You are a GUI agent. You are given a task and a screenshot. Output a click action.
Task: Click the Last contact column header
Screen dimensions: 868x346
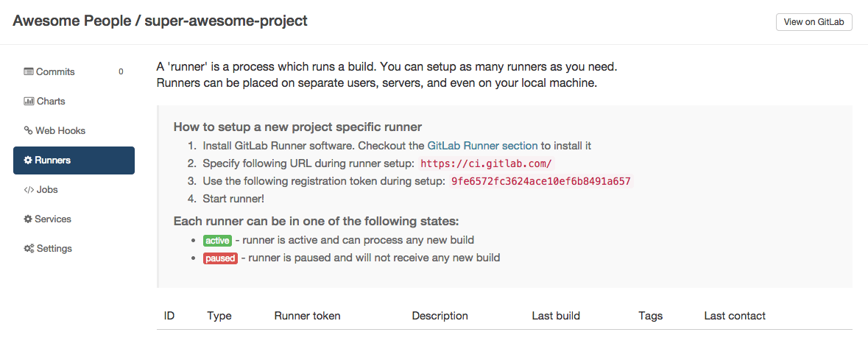point(735,316)
